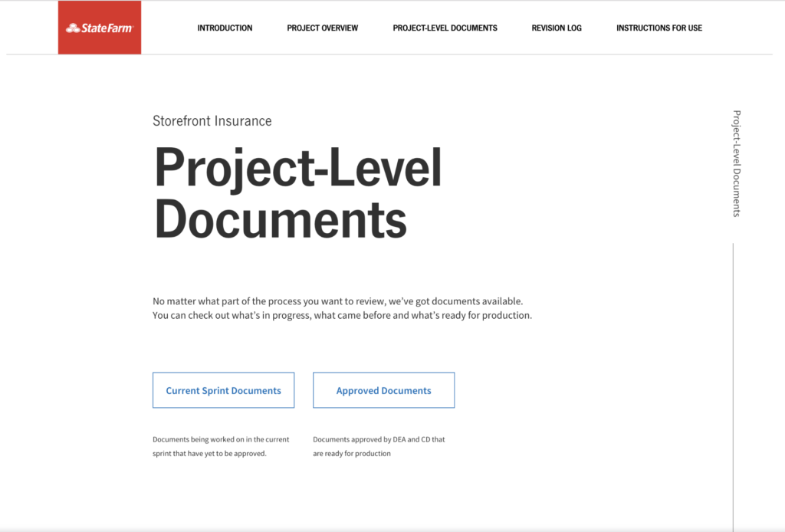Image resolution: width=785 pixels, height=532 pixels.
Task: Click the caption under Approved Documents
Action: [379, 446]
